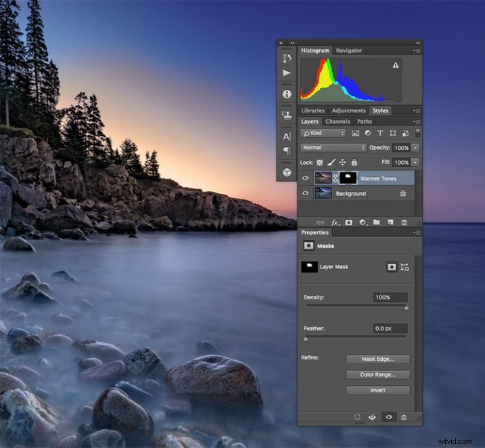Open the Paragraph panel icon
The height and width of the screenshot is (448, 485).
point(287,151)
